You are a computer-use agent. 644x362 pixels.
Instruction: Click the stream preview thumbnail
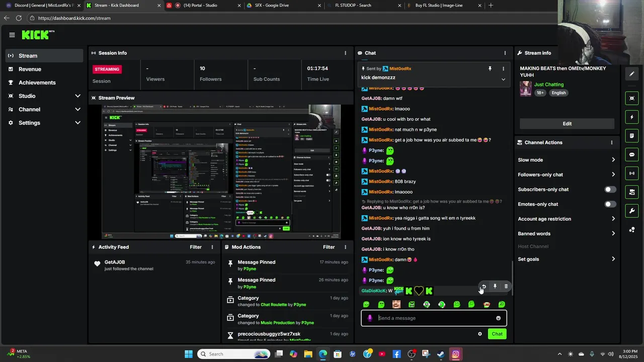click(x=221, y=172)
